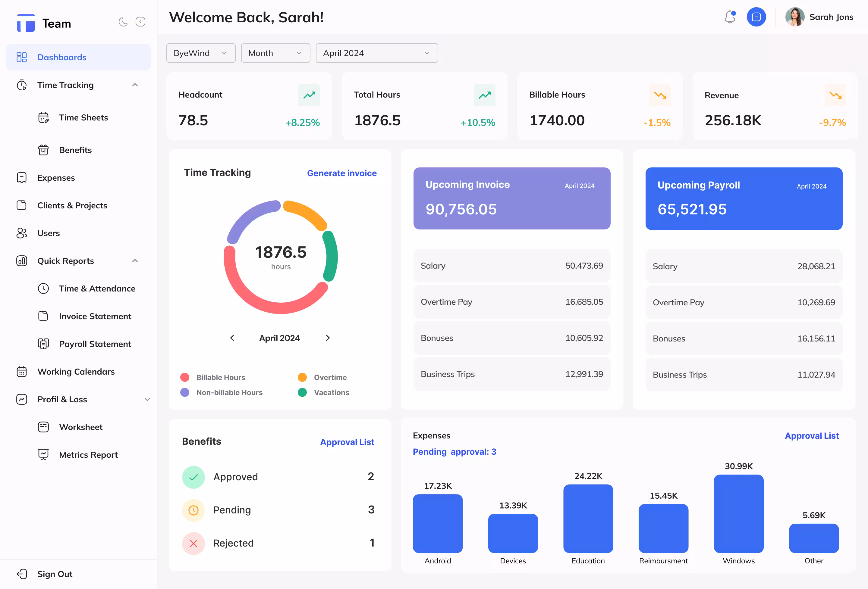This screenshot has width=868, height=589.
Task: Open Clients & Projects menu item
Action: pyautogui.click(x=72, y=205)
